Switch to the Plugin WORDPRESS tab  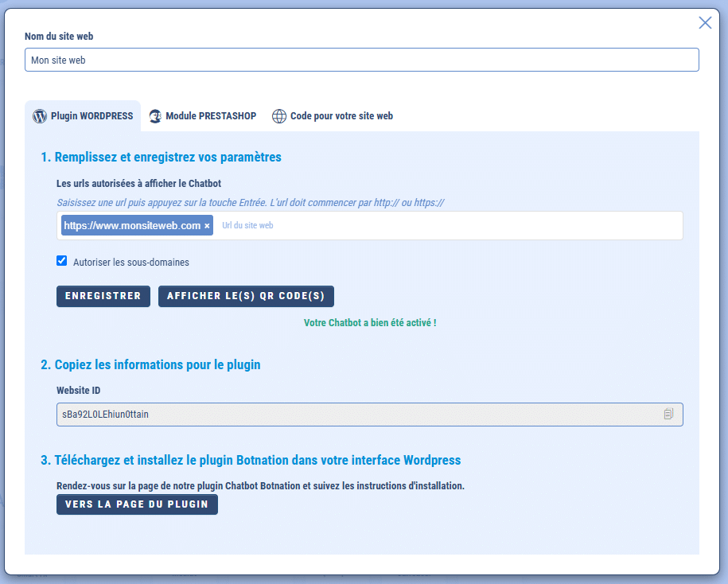click(x=91, y=116)
